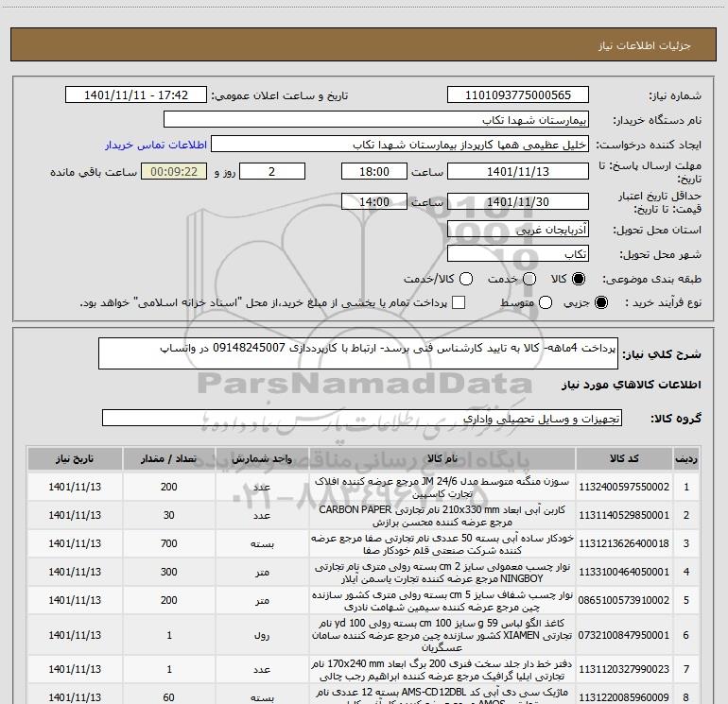Click the delivery province field آذربایجان غربی
This screenshot has width=728, height=704.
coord(518,230)
